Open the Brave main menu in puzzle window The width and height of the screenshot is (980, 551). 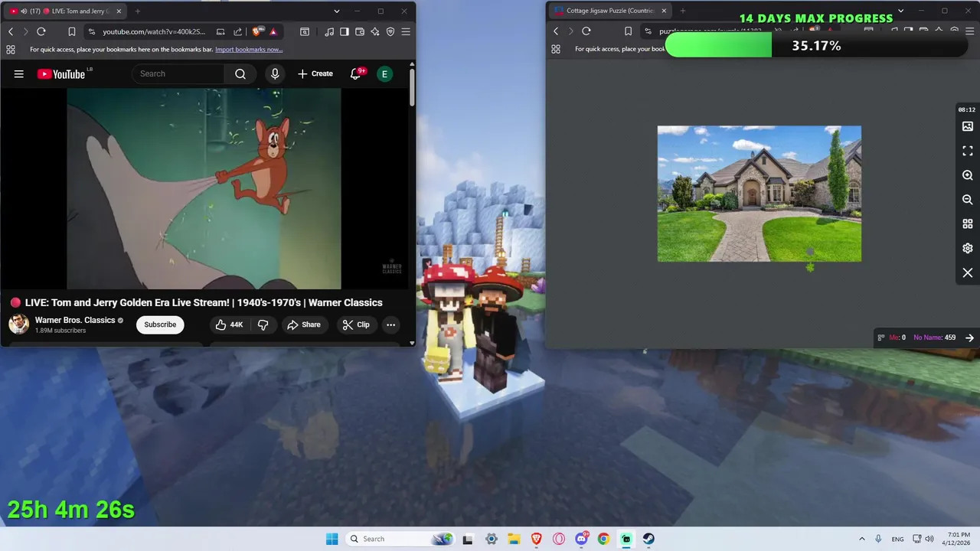(969, 31)
